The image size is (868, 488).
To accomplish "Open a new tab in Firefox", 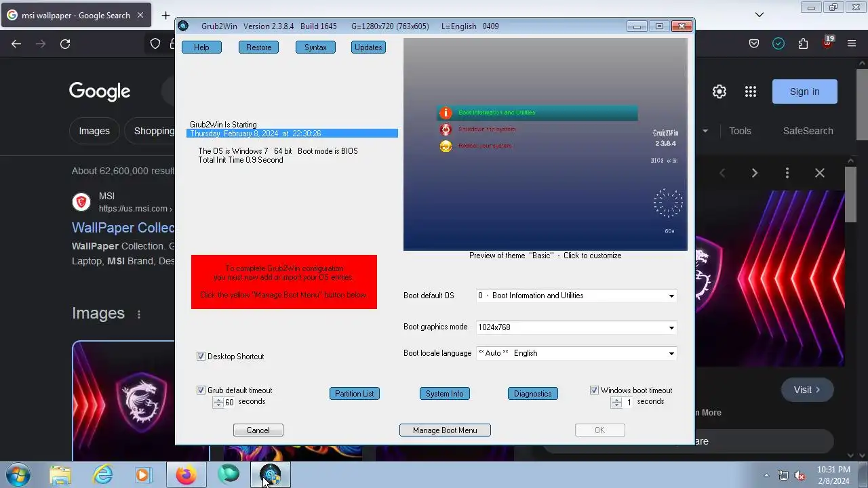I will tap(165, 15).
